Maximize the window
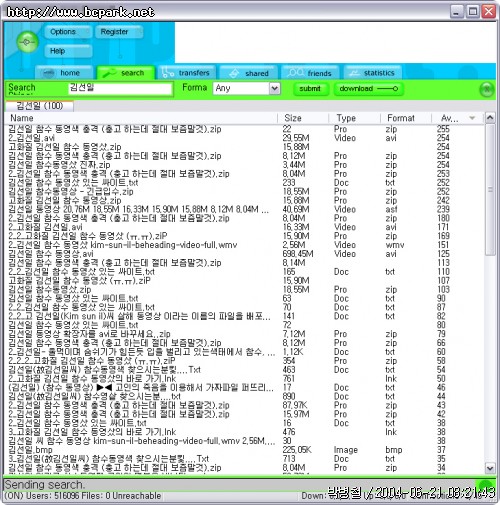500x505 pixels. tap(473, 12)
